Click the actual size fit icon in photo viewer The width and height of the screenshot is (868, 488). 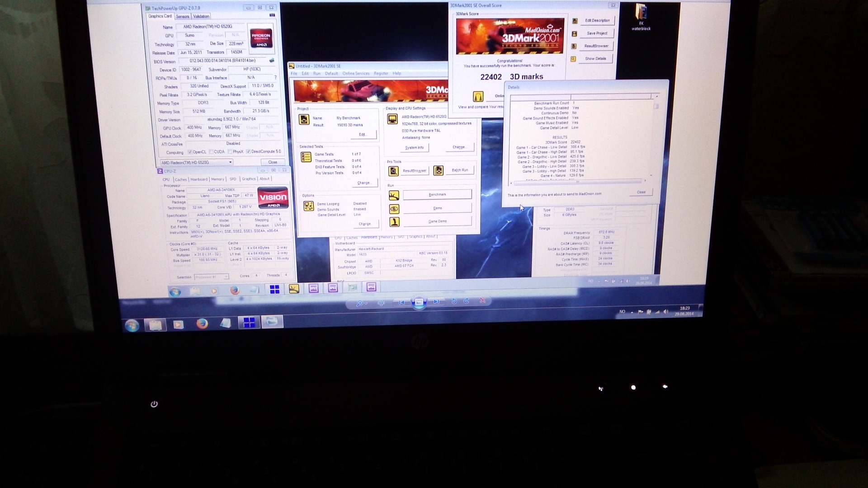[x=381, y=303]
